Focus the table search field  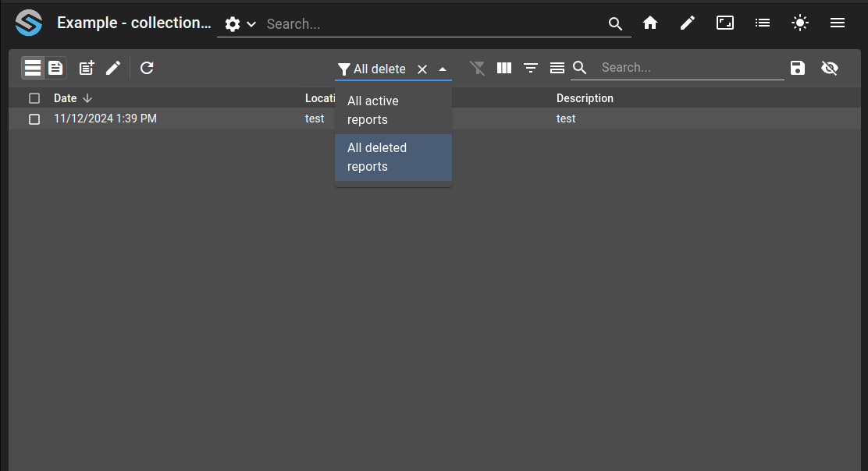click(x=692, y=67)
